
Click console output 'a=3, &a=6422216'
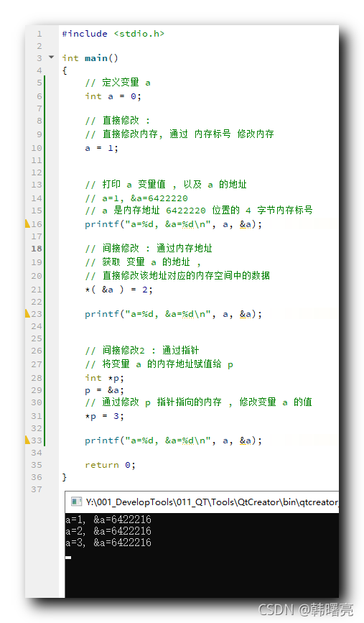pyautogui.click(x=108, y=543)
